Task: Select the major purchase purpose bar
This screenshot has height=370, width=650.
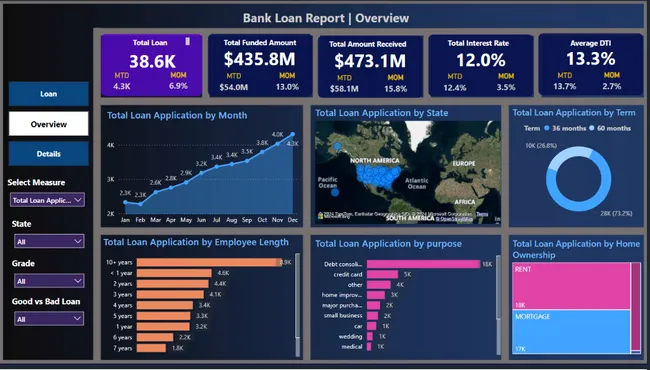Action: [x=374, y=305]
